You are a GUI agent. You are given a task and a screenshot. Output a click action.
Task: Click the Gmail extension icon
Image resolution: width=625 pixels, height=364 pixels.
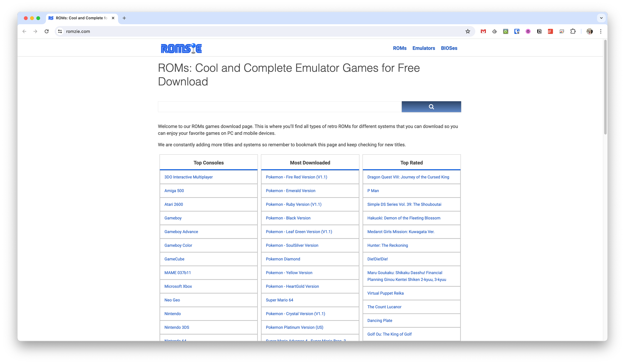483,31
